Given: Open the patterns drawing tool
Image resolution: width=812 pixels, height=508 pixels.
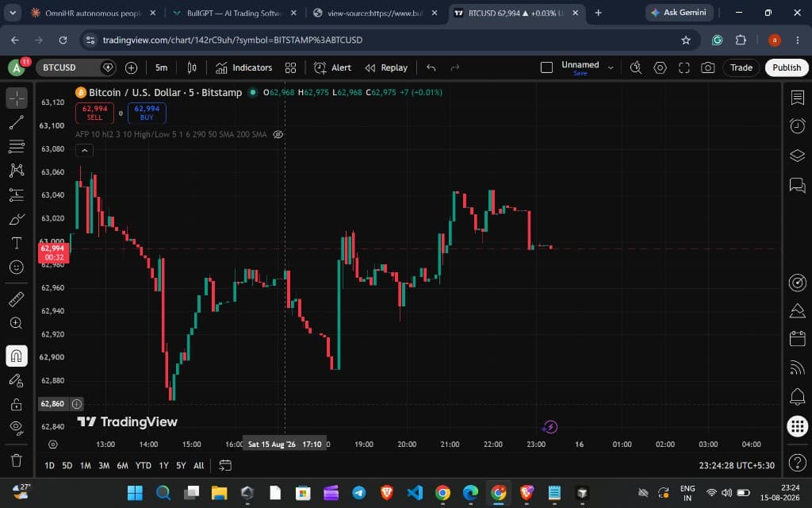Looking at the screenshot, I should pyautogui.click(x=17, y=171).
